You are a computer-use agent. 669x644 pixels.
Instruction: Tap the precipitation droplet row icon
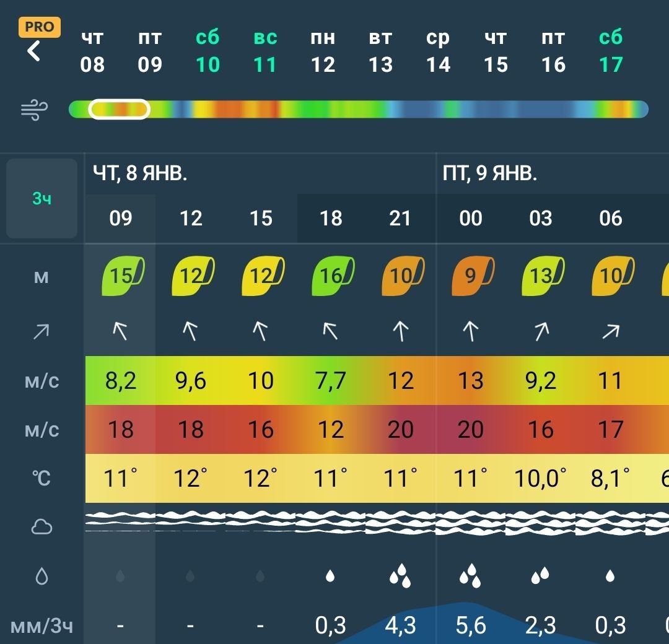coord(42,577)
